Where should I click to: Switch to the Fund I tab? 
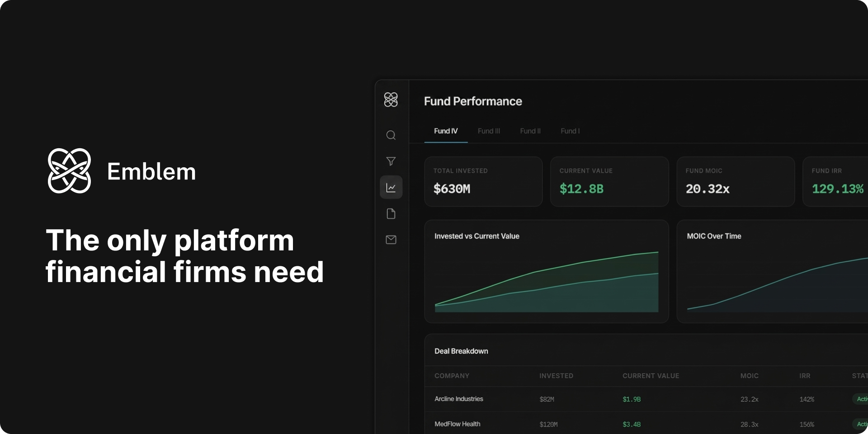coord(570,131)
